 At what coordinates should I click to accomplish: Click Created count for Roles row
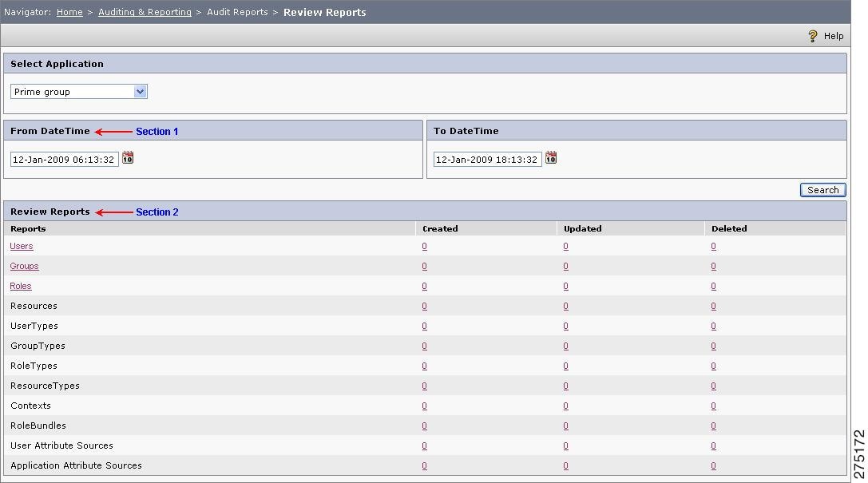tap(425, 286)
